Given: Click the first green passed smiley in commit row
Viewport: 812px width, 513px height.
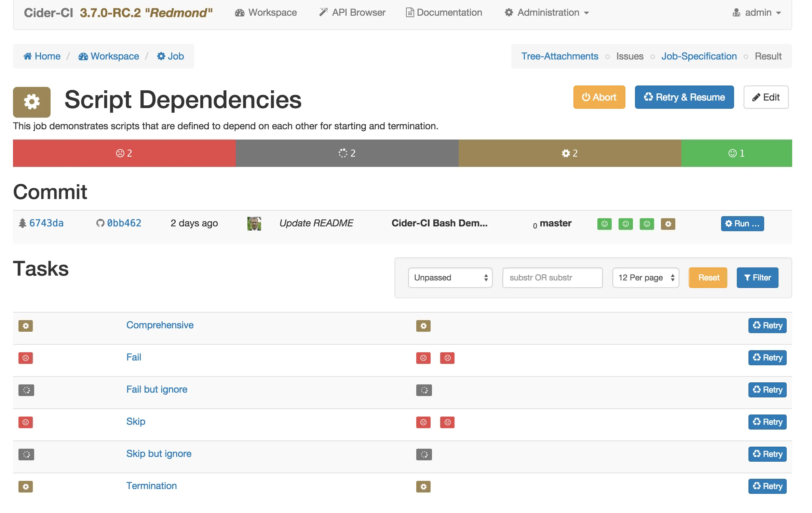Looking at the screenshot, I should point(604,224).
